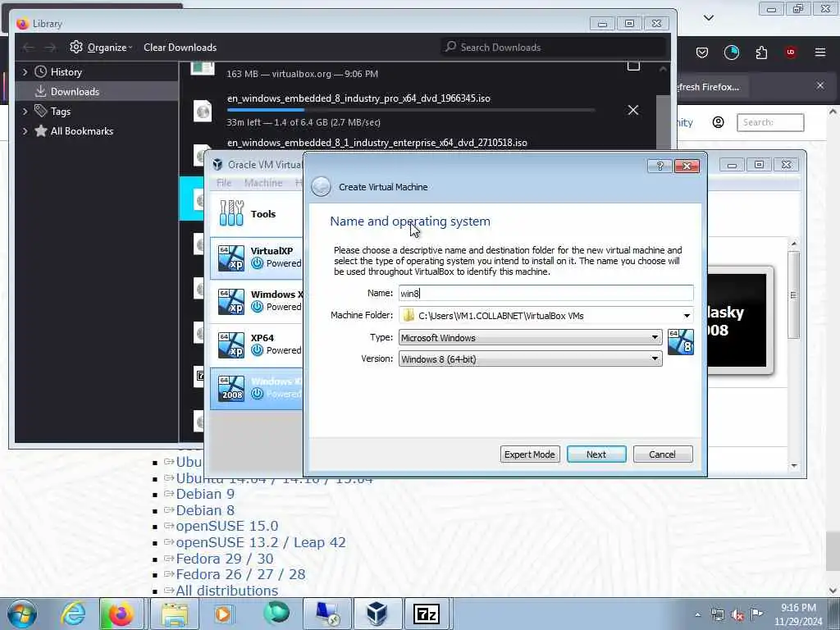The height and width of the screenshot is (630, 840).
Task: Open Internet Explorer from the taskbar
Action: point(73,614)
